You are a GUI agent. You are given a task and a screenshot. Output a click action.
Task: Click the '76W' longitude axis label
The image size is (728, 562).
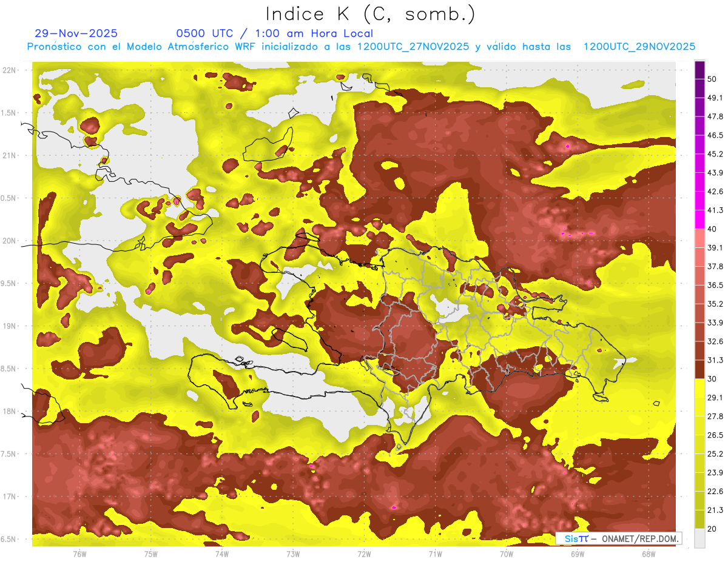(79, 554)
